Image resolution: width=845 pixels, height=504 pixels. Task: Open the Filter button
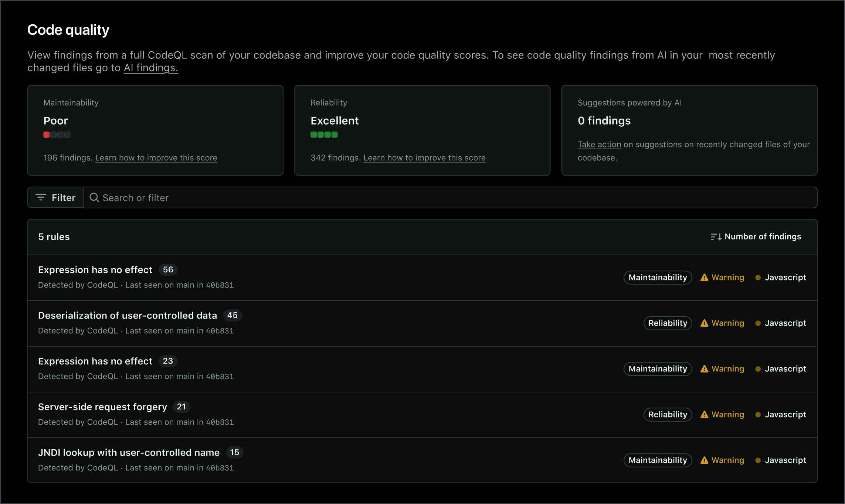(56, 197)
